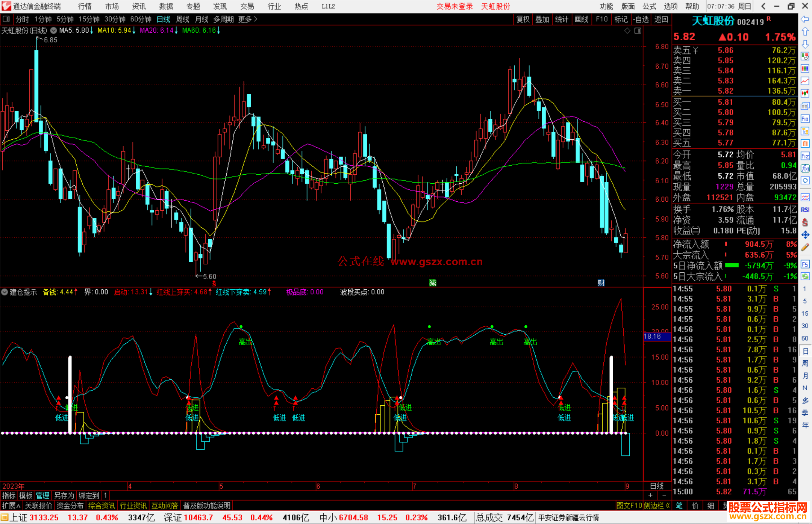Click the 返回 button

click(661, 19)
